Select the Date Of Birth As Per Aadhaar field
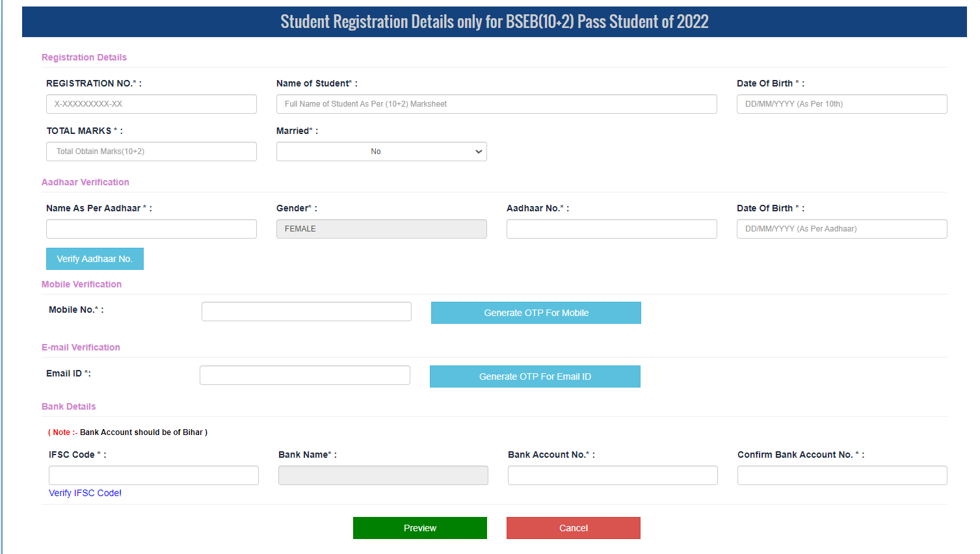 [841, 228]
